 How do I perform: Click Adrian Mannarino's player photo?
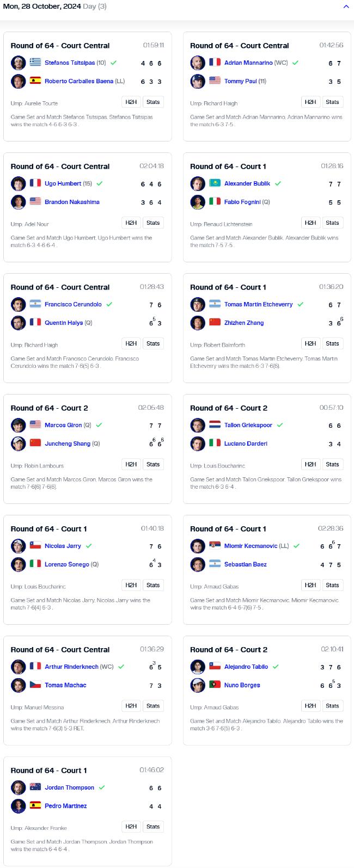point(198,63)
